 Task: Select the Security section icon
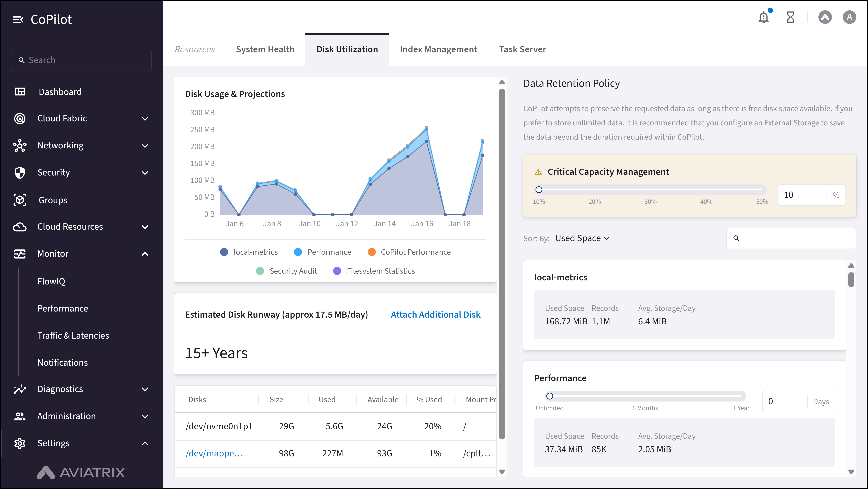pyautogui.click(x=20, y=173)
